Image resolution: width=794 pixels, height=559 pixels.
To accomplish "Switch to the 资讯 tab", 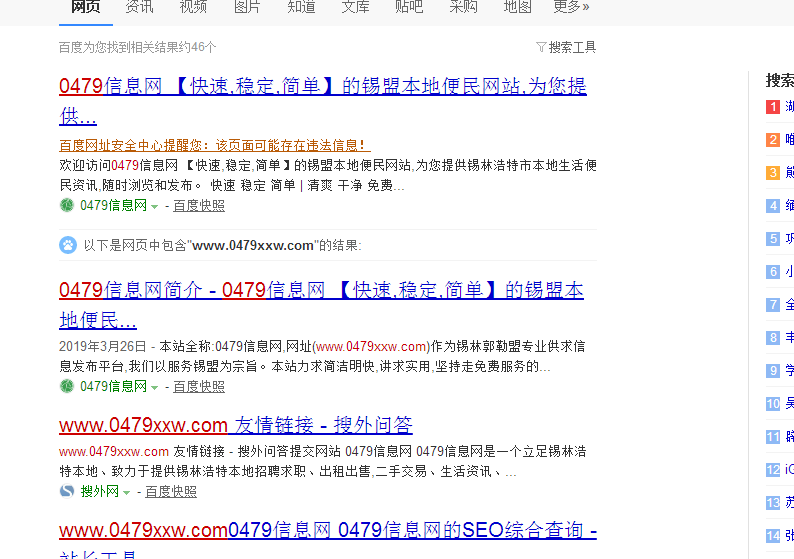I will click(139, 7).
